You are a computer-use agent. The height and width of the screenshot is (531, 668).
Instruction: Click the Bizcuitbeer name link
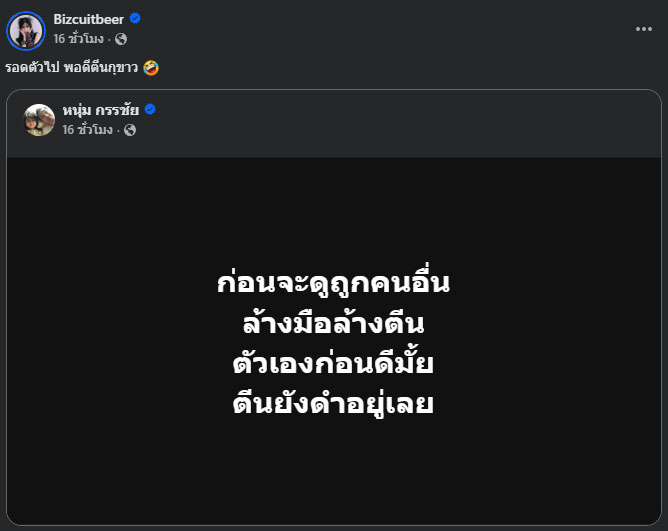[x=88, y=20]
